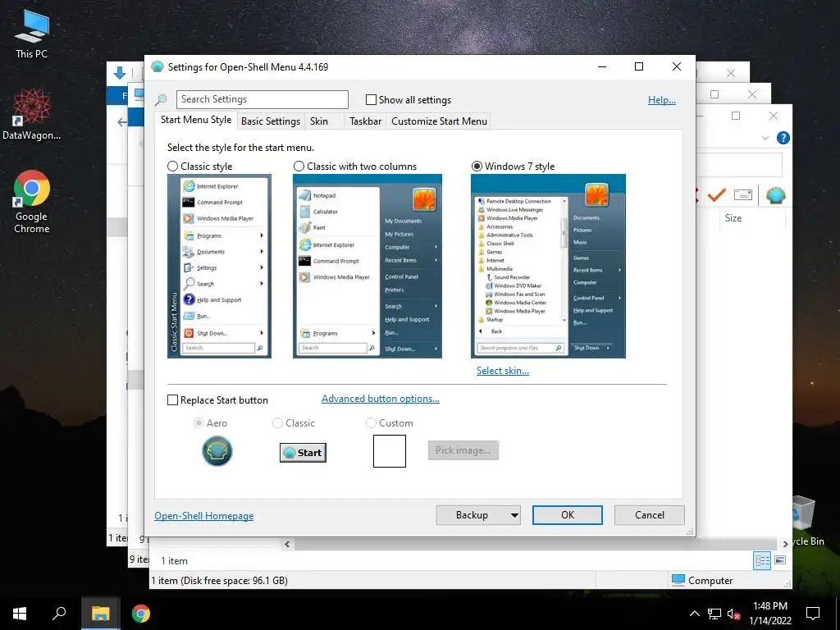Screen dimensions: 840x630
Task: Click the properties card icon in background toolbar
Action: [x=743, y=195]
